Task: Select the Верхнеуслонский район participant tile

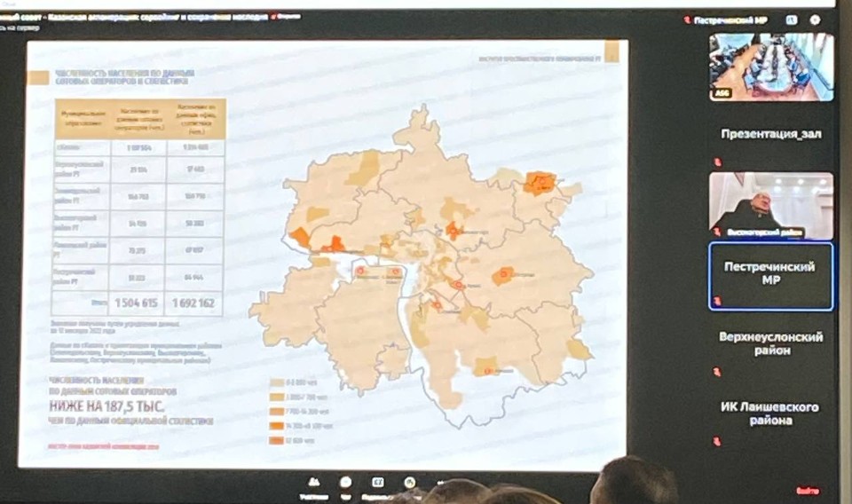Action: point(770,343)
